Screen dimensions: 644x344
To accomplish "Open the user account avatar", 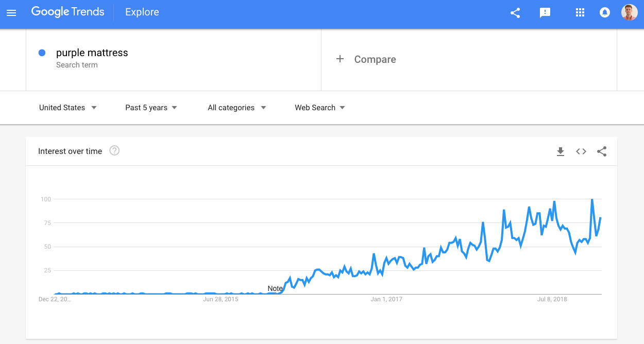I will 629,13.
